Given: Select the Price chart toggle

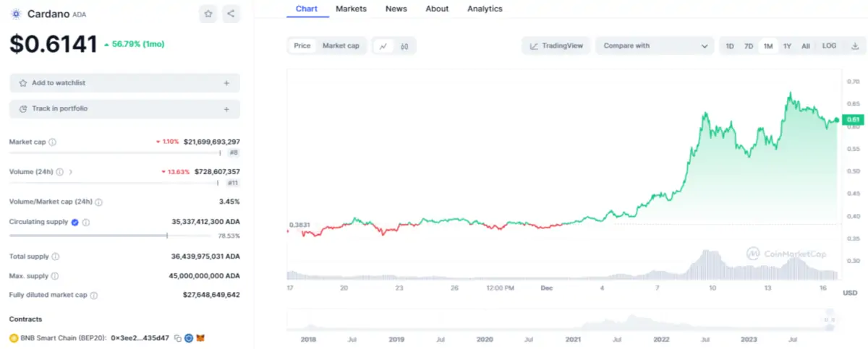Looking at the screenshot, I should (x=302, y=46).
